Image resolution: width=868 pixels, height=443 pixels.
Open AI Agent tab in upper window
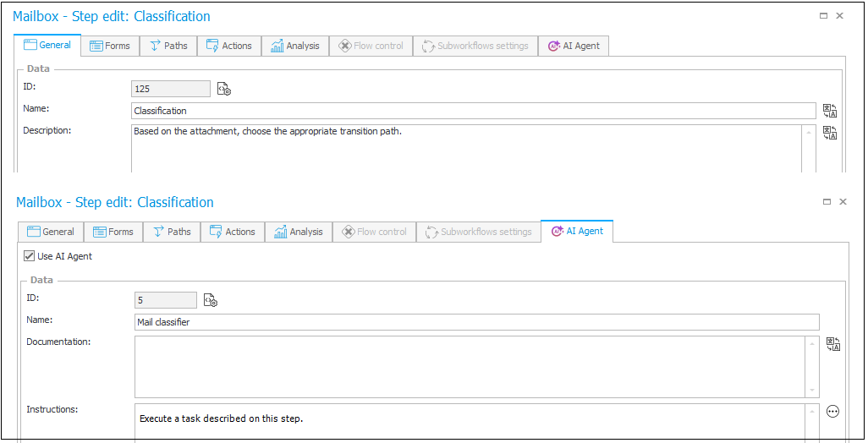click(574, 46)
